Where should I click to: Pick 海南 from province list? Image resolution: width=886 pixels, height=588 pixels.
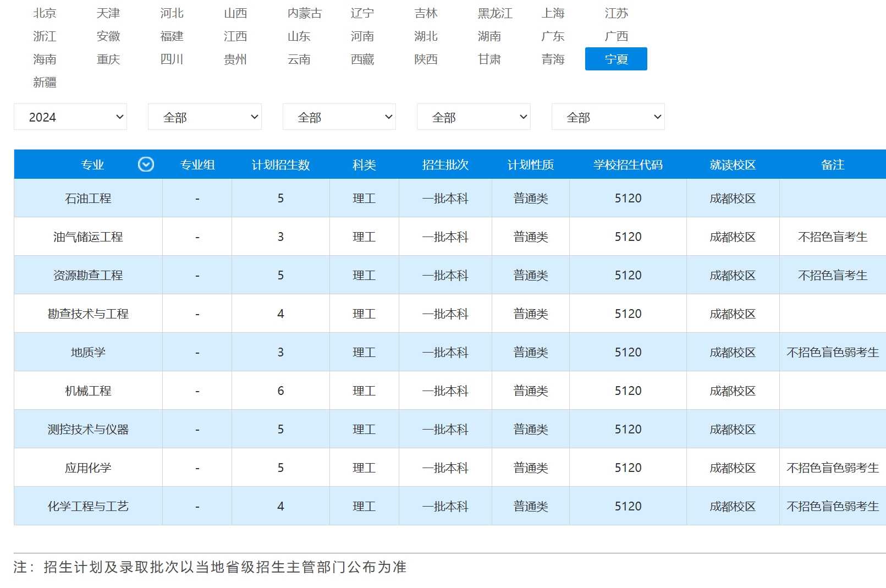click(x=45, y=59)
